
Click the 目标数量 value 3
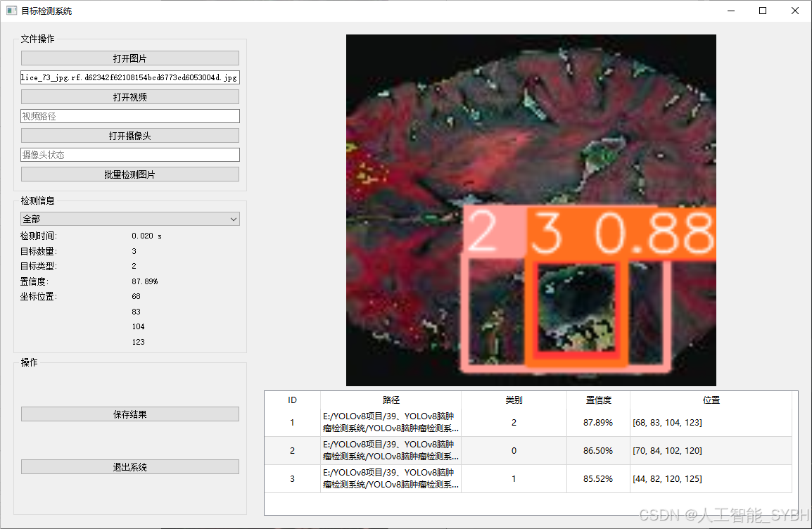tap(134, 251)
